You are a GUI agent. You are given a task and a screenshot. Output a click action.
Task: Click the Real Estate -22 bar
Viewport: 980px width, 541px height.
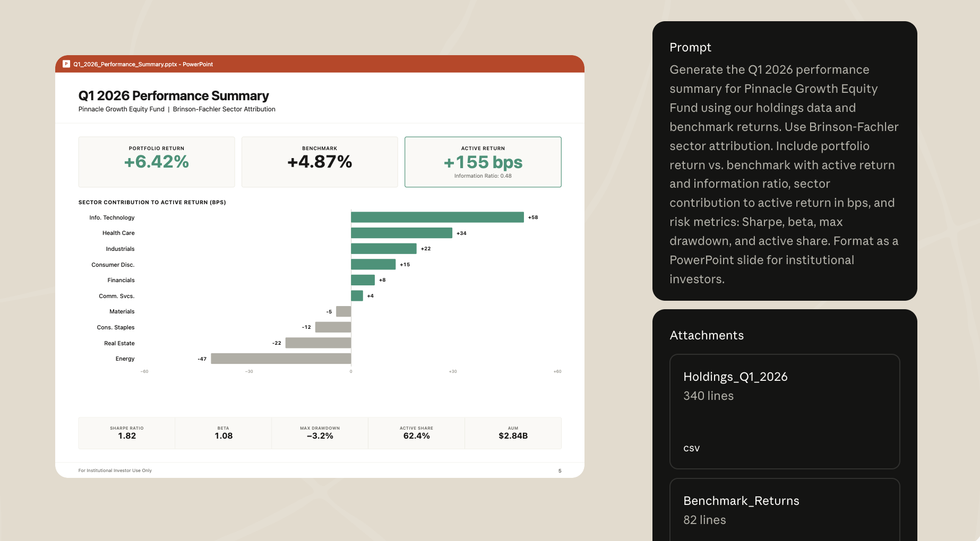pos(319,343)
